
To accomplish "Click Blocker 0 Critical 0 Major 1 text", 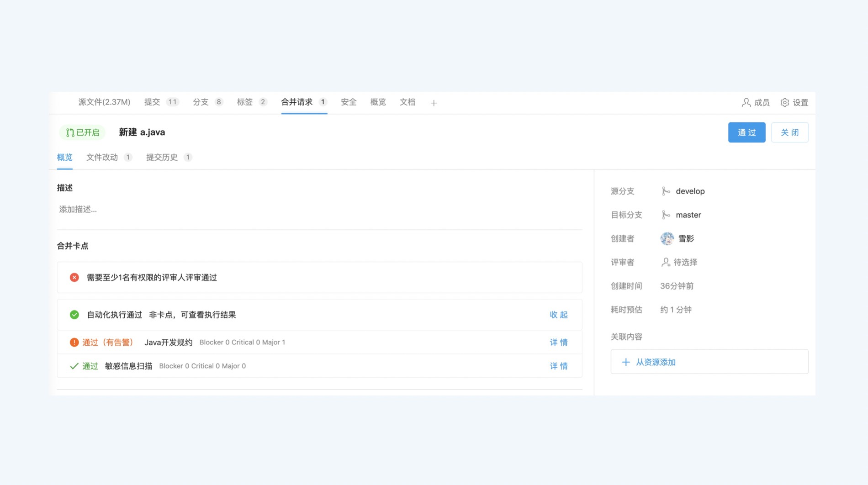I will [x=242, y=343].
